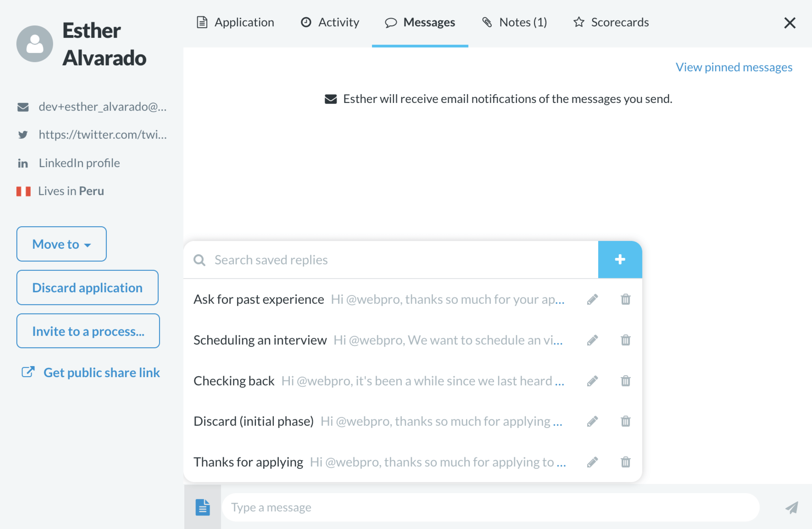Switch to the Activity tab
The height and width of the screenshot is (529, 812).
(x=330, y=23)
